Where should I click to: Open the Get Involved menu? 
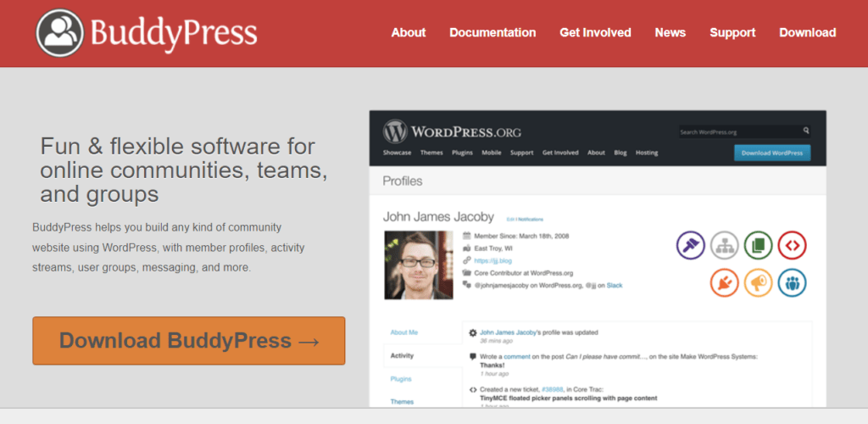[595, 32]
